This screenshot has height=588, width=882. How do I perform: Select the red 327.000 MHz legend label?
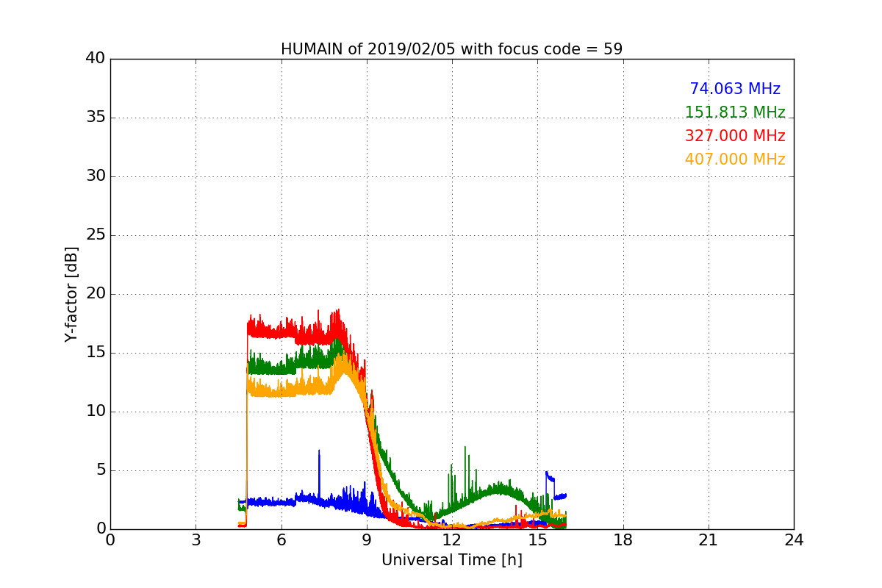[735, 136]
